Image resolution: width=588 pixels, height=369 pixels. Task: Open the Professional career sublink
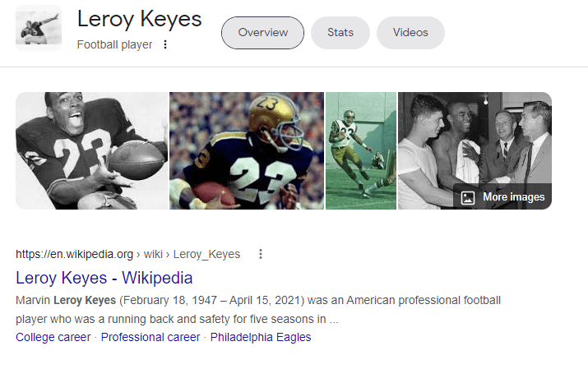150,337
